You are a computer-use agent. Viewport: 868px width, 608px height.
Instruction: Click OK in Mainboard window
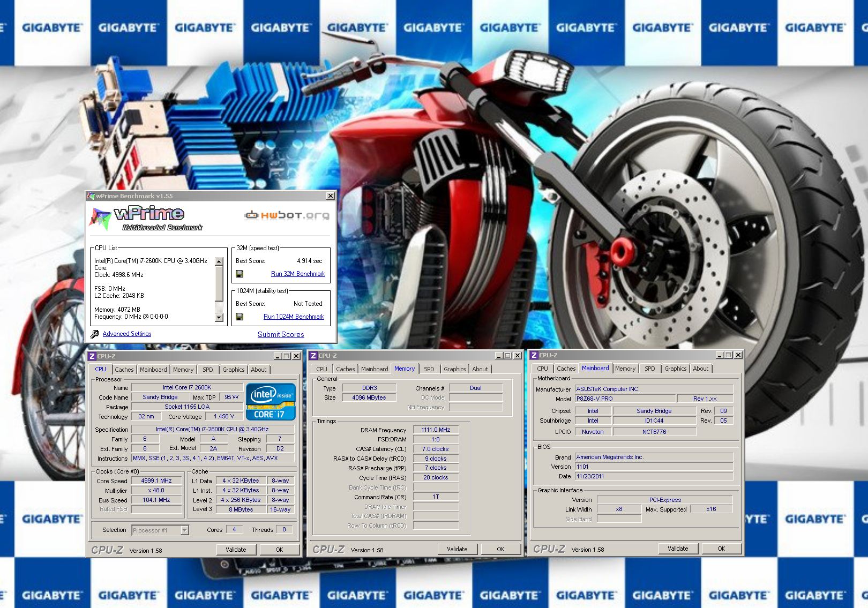(x=721, y=549)
